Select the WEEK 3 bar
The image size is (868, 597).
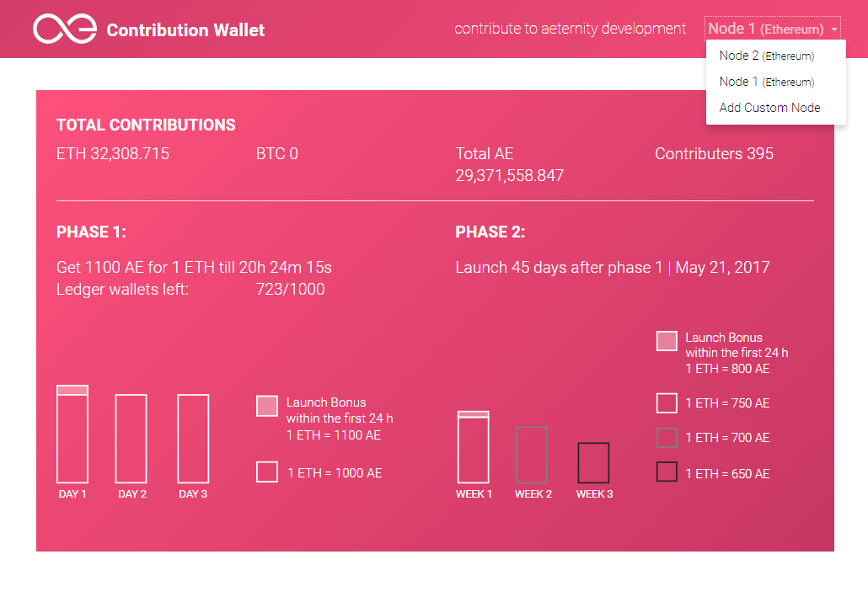click(x=593, y=462)
